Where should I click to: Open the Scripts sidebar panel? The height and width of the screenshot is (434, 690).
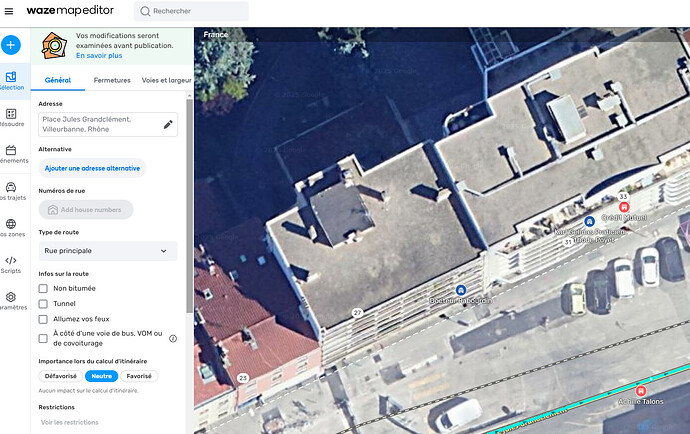coord(11,265)
